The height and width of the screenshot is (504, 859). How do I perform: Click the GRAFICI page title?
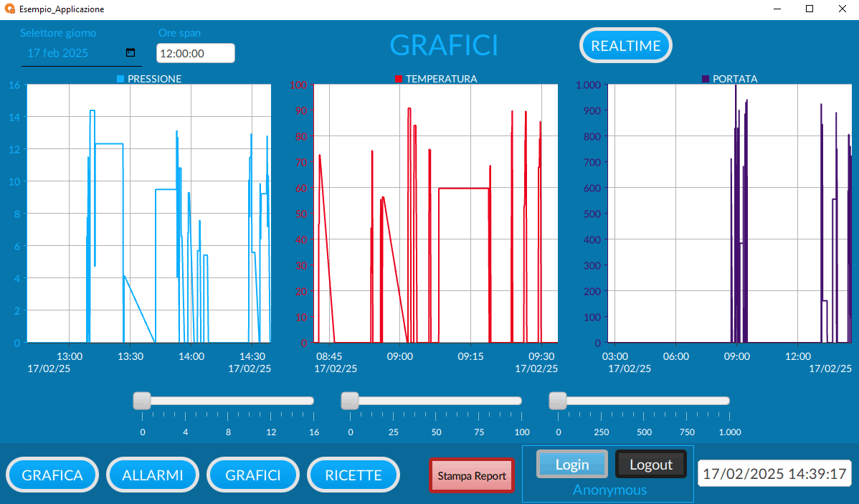click(444, 45)
